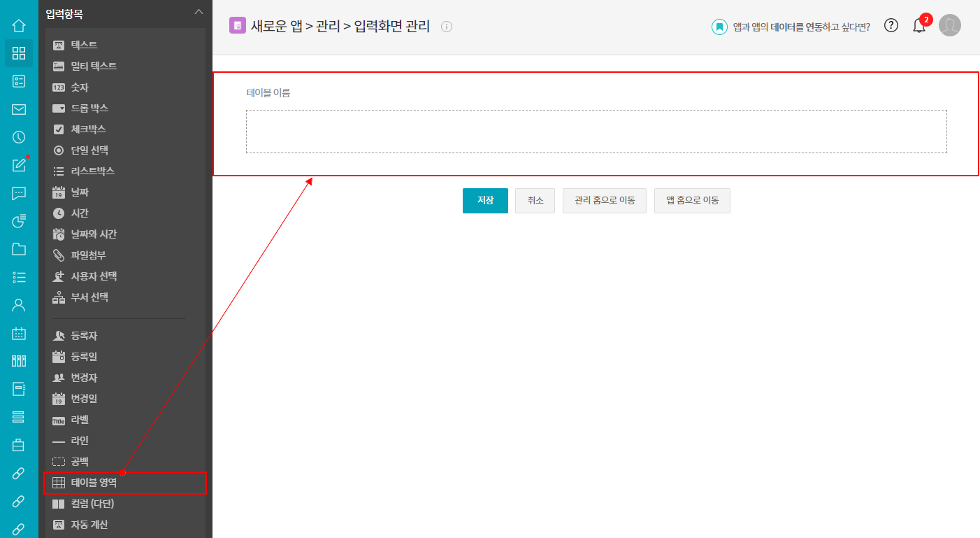Collapse the 입력항목 panel chevron

pyautogui.click(x=199, y=12)
